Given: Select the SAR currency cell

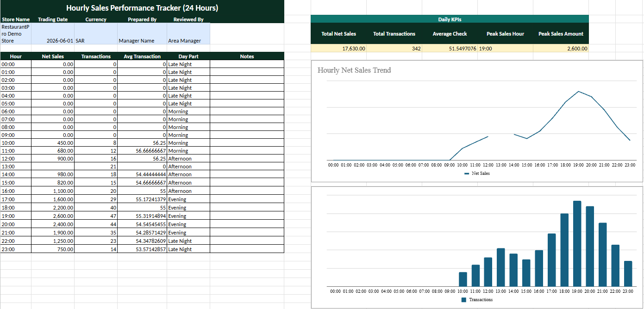Looking at the screenshot, I should click(x=96, y=34).
